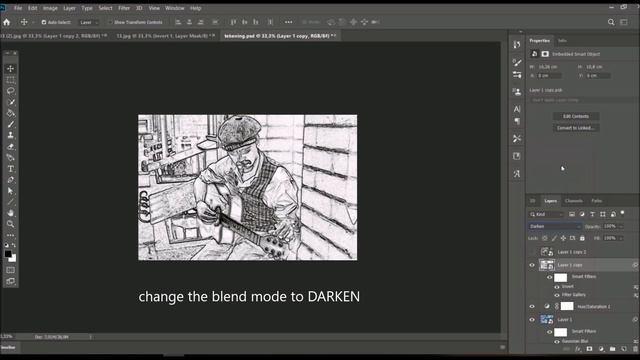This screenshot has width=640, height=360.
Task: Switch to the Channels tab
Action: [x=573, y=201]
